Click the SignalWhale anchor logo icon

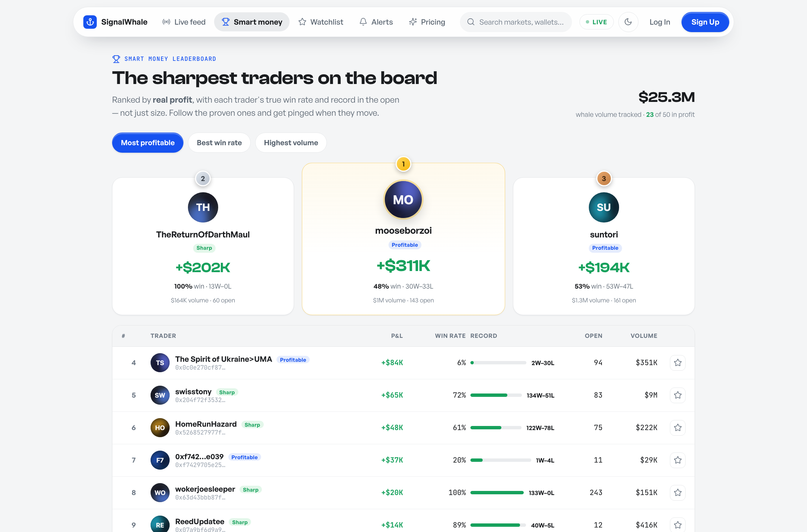coord(90,22)
